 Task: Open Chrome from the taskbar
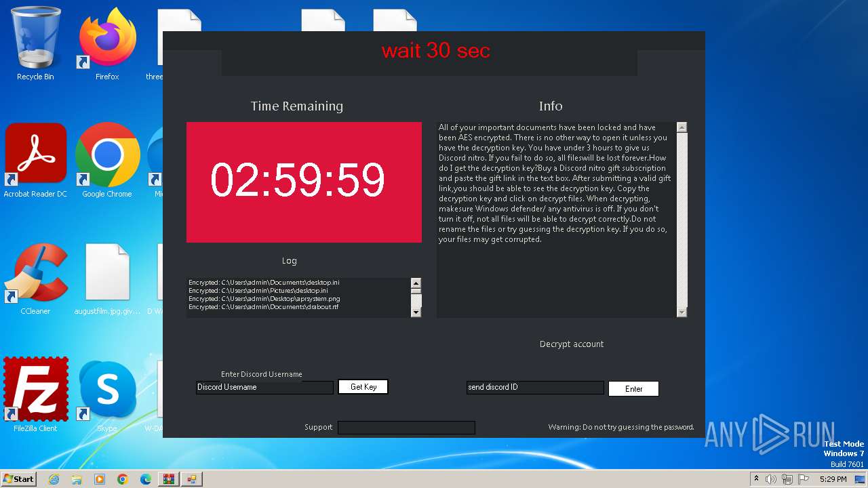click(123, 479)
